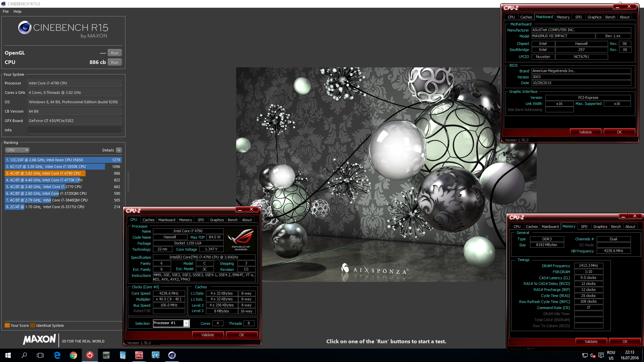
Task: Select ranking row Intel Core i7-3720QM CPU
Action: 63,193
